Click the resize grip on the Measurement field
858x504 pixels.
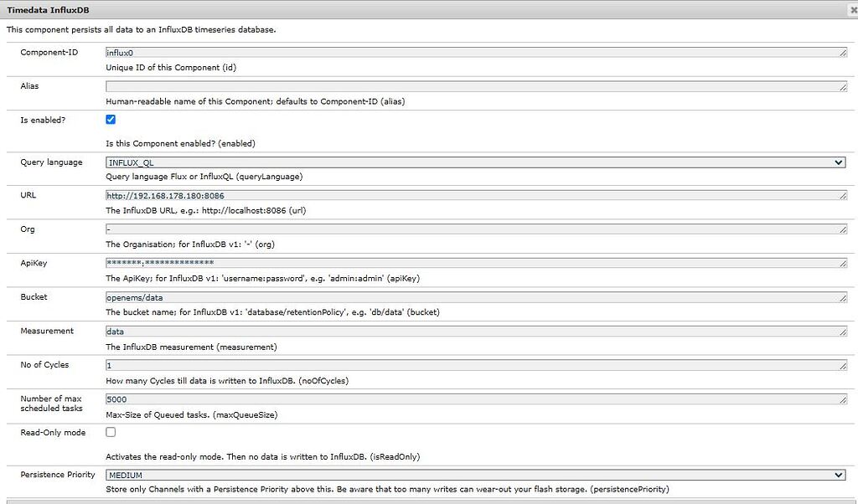pos(843,331)
